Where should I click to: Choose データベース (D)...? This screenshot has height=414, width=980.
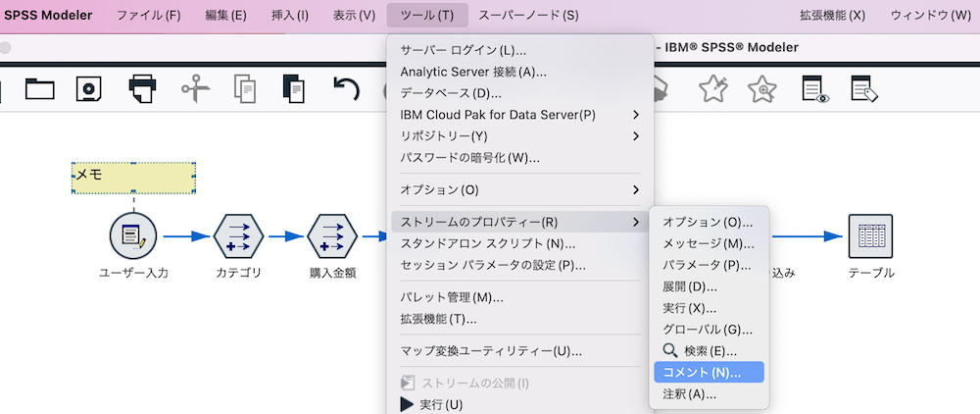pos(520,93)
